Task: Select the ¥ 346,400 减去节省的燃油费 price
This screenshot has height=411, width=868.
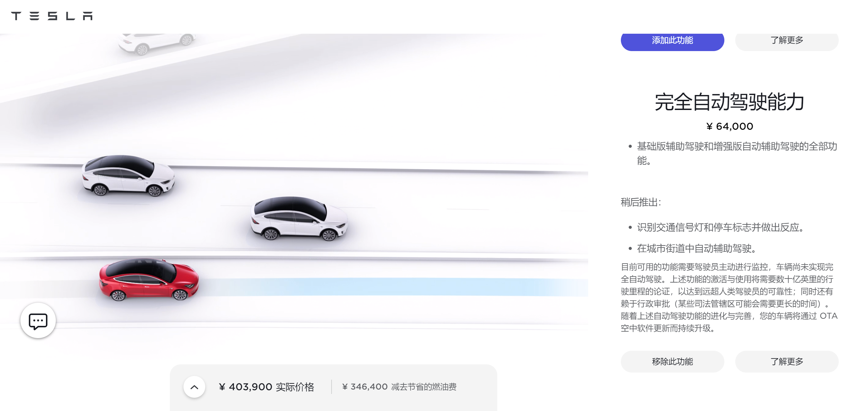Action: click(399, 387)
